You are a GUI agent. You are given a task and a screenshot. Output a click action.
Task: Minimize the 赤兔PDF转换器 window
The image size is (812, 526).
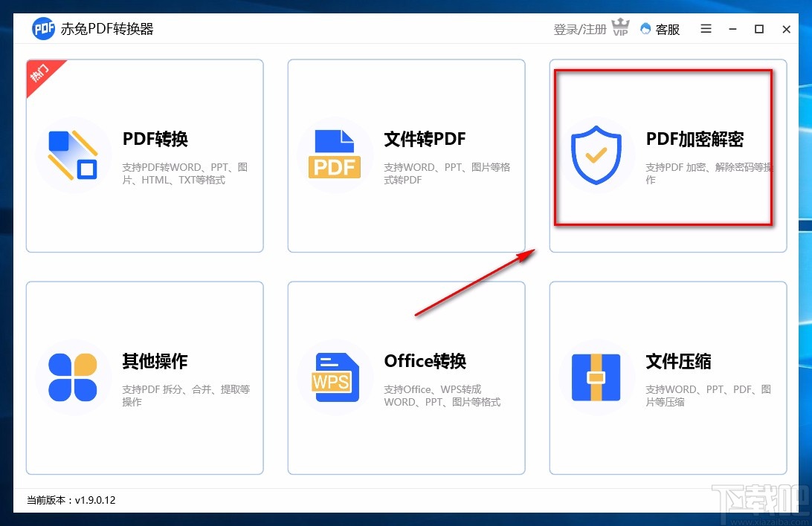(732, 29)
